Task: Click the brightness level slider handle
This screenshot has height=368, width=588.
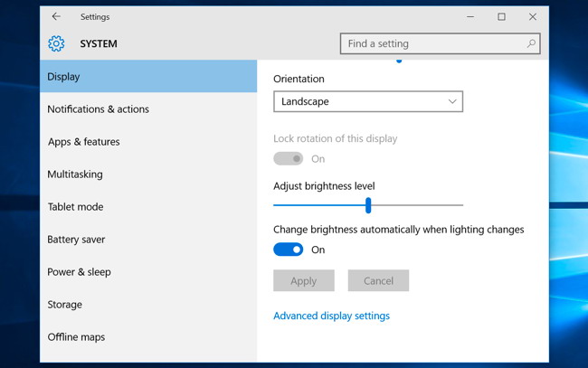Action: click(368, 205)
